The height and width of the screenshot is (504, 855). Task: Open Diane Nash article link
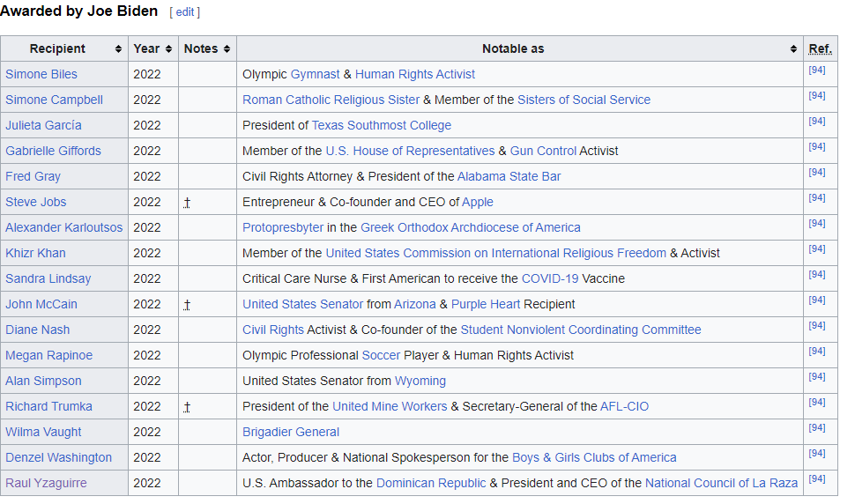point(38,330)
